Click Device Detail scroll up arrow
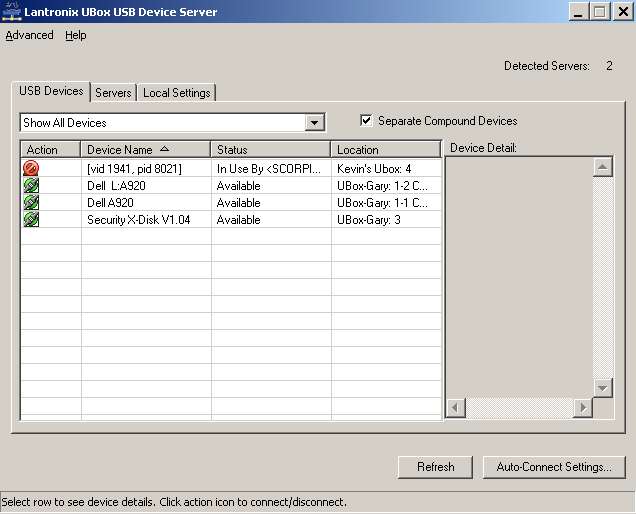The image size is (636, 514). click(602, 167)
